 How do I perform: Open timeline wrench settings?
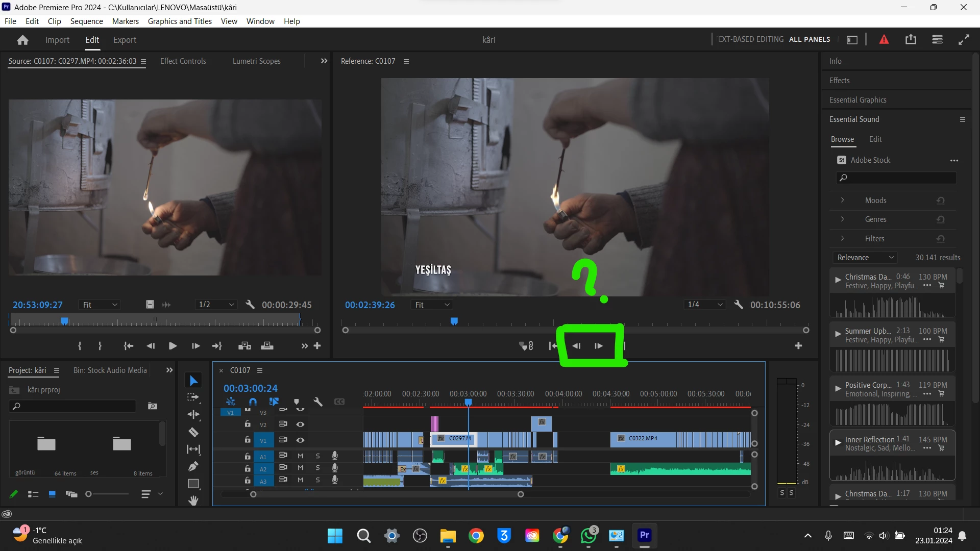[318, 402]
